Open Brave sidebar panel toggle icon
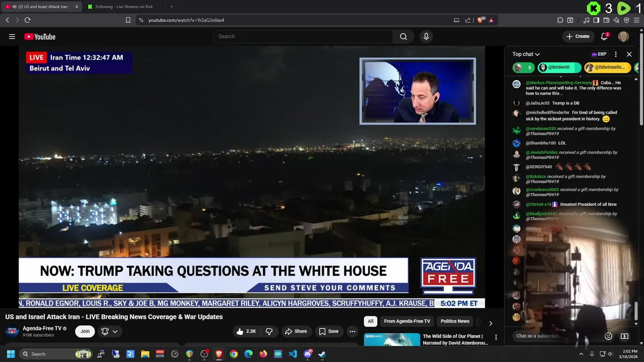 click(596, 20)
